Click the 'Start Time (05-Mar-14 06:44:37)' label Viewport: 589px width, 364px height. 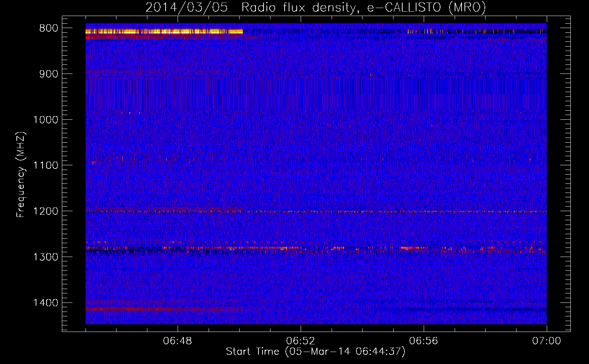(316, 352)
